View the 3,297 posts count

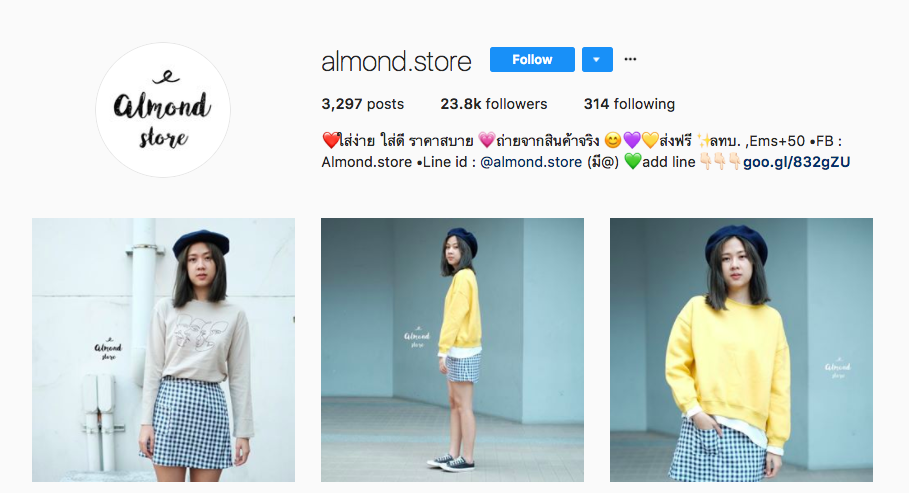coord(362,104)
